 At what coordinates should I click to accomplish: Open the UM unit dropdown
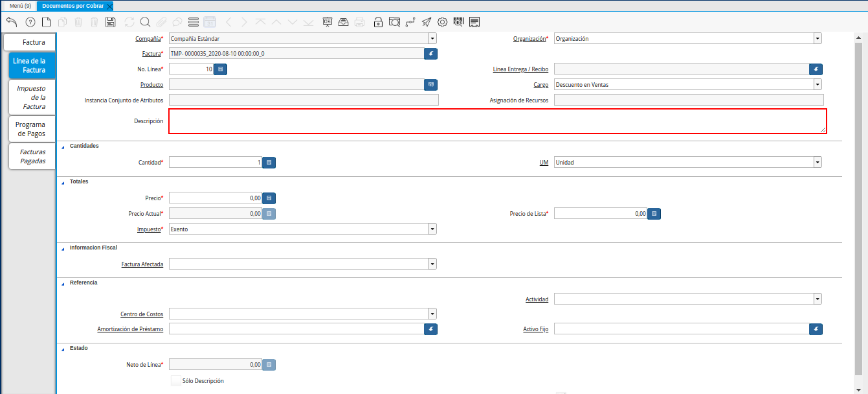[x=818, y=162]
